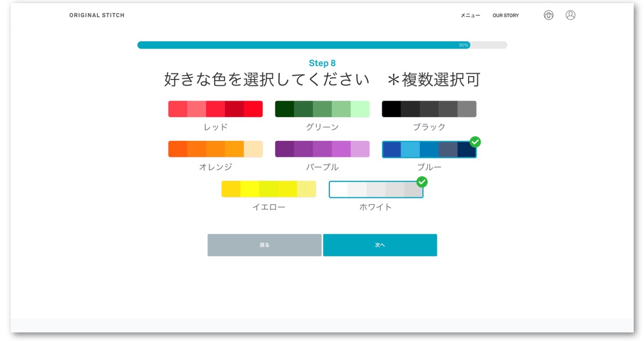This screenshot has width=644, height=341.
Task: Select the レッド red color palette
Action: tap(215, 109)
